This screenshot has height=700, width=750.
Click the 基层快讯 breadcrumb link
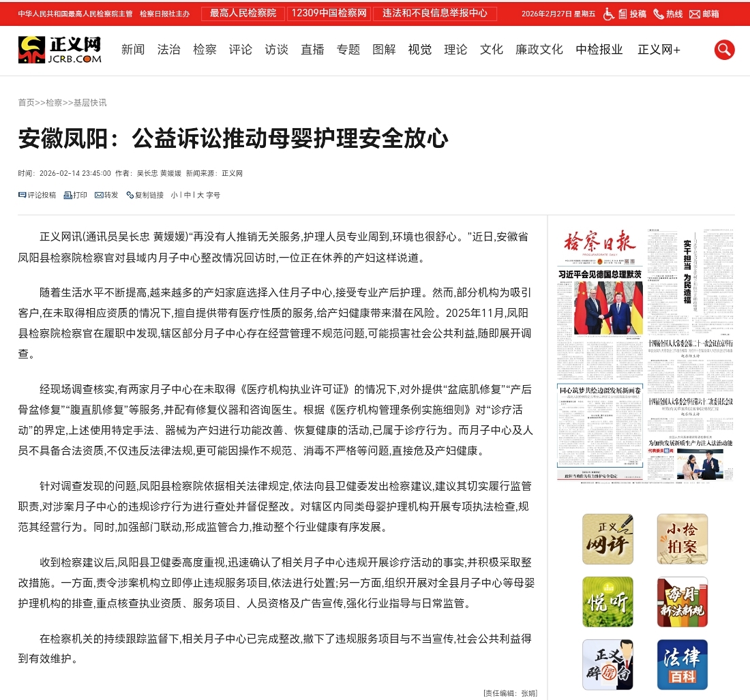[x=90, y=103]
